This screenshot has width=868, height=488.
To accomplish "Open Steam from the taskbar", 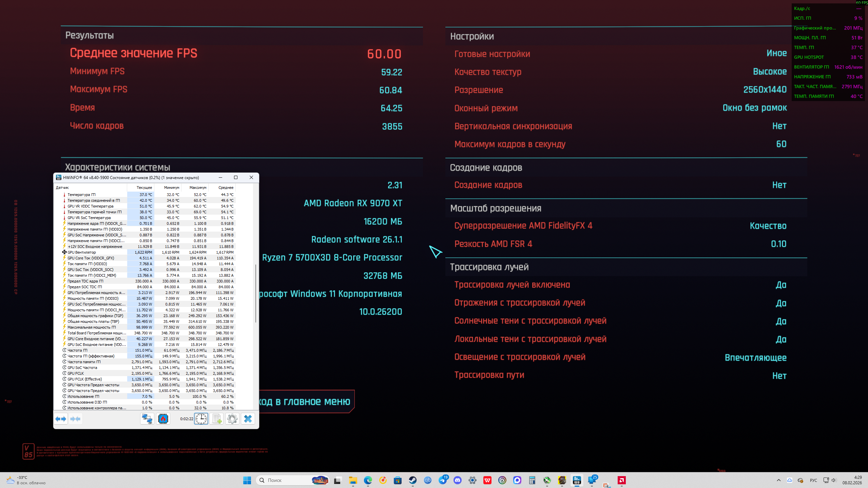I will pos(412,480).
